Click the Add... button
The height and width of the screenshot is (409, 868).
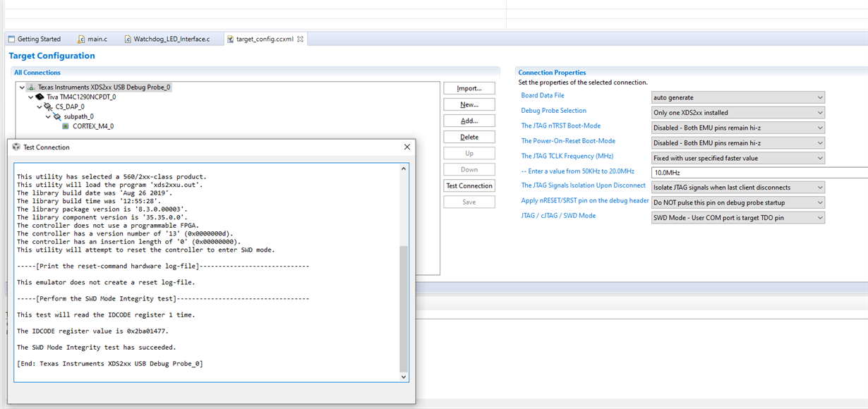[469, 121]
